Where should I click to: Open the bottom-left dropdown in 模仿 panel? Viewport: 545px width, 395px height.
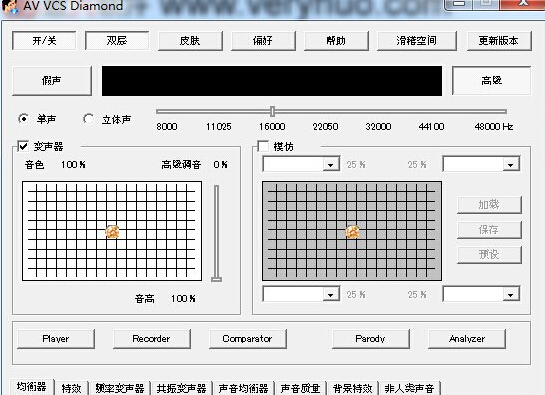331,295
